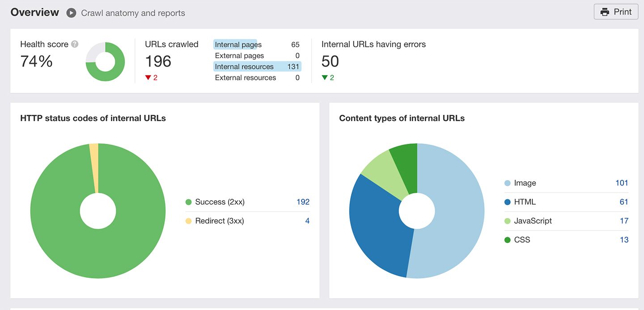This screenshot has height=310, width=644.
Task: Select the Redirect (3xx) yellow legend dot
Action: point(189,221)
